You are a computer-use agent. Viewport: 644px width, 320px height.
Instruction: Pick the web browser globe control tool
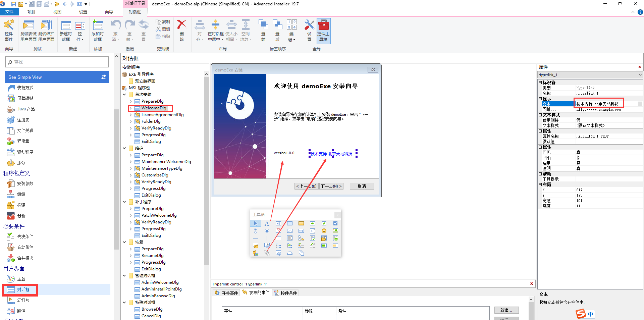278,253
